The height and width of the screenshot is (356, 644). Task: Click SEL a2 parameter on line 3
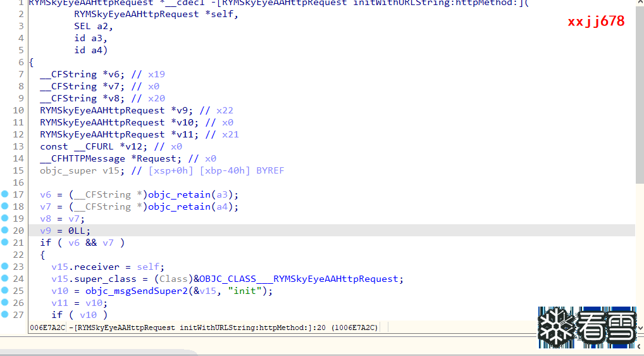point(90,27)
